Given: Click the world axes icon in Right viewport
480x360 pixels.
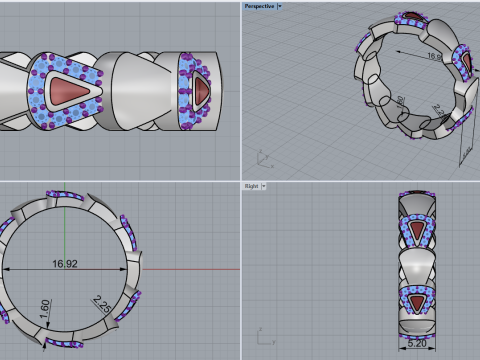Looking at the screenshot, I should pyautogui.click(x=266, y=336).
